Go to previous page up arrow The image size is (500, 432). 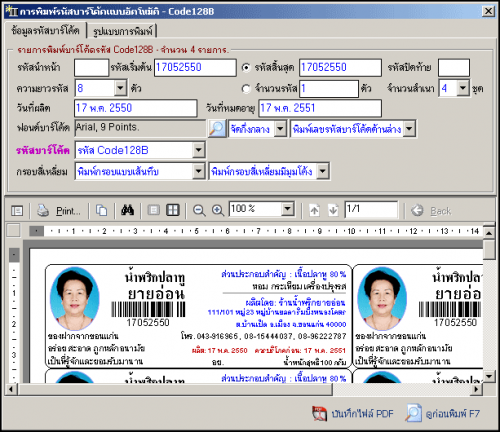[x=314, y=211]
